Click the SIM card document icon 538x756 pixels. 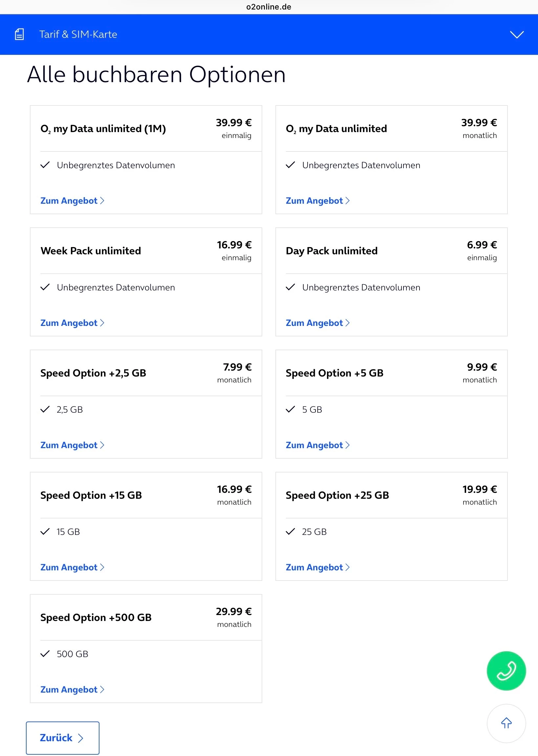[x=20, y=34]
